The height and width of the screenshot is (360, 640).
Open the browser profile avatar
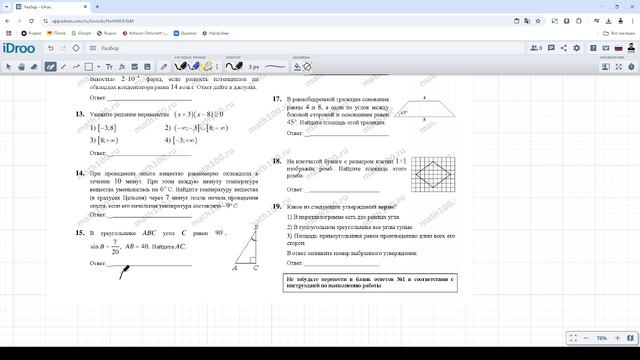pos(621,21)
